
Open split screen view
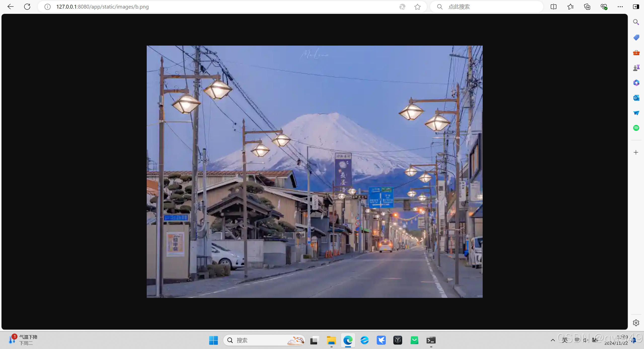pos(553,7)
